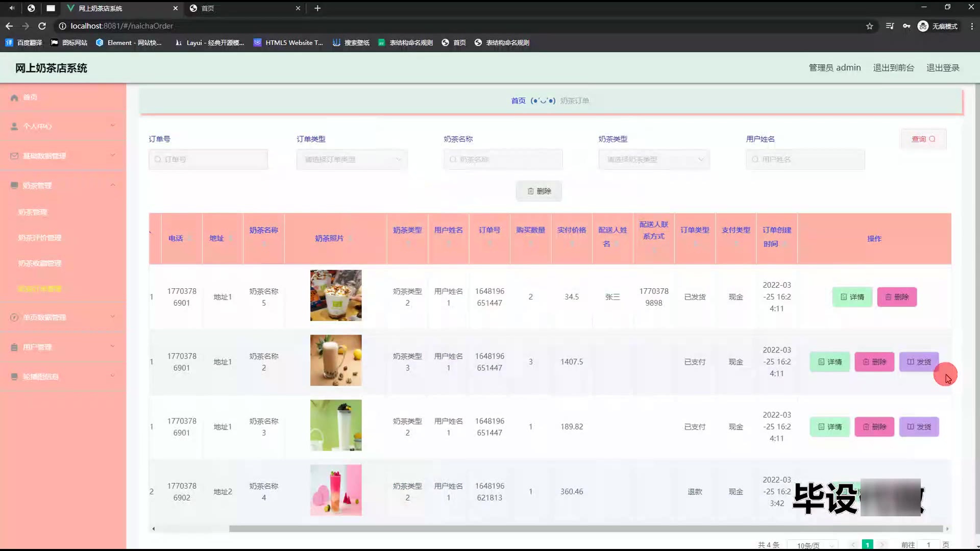The height and width of the screenshot is (551, 980).
Task: Click the horizontal table scrollbar
Action: (586, 529)
